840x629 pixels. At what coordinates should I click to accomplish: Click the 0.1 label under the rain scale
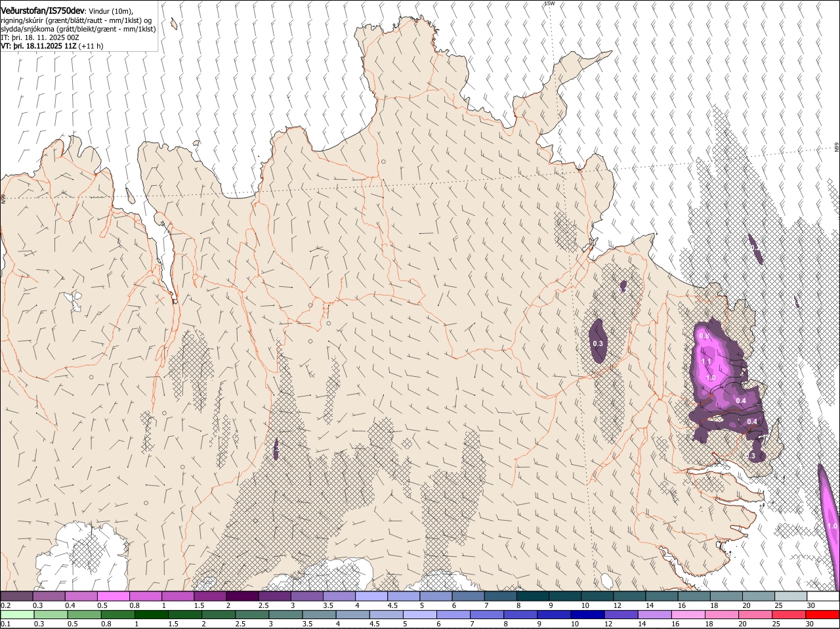click(5, 624)
